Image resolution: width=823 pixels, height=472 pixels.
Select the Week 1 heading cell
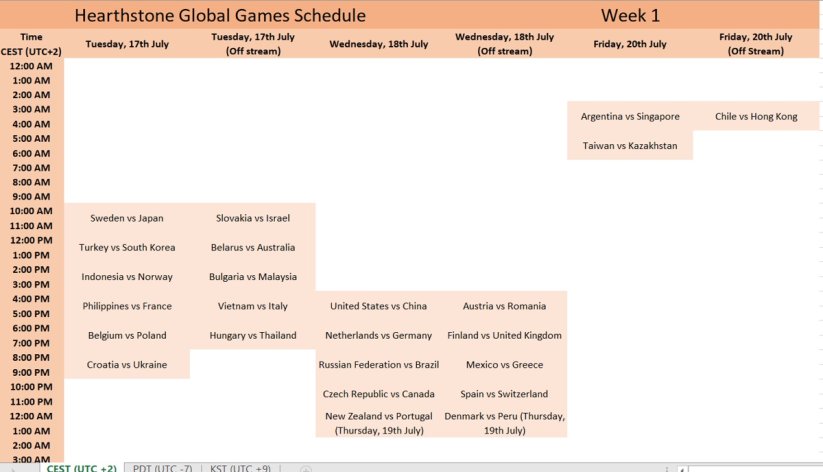tap(630, 15)
